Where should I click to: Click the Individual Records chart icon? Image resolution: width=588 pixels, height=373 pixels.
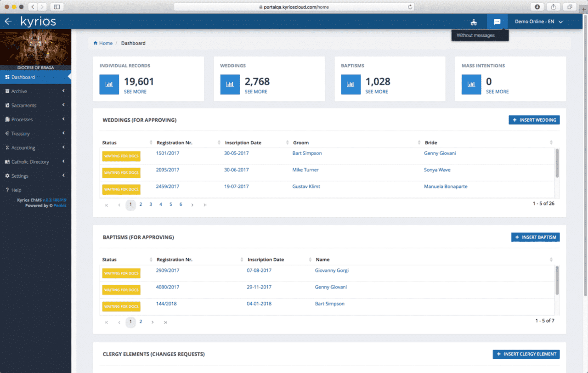pyautogui.click(x=109, y=85)
